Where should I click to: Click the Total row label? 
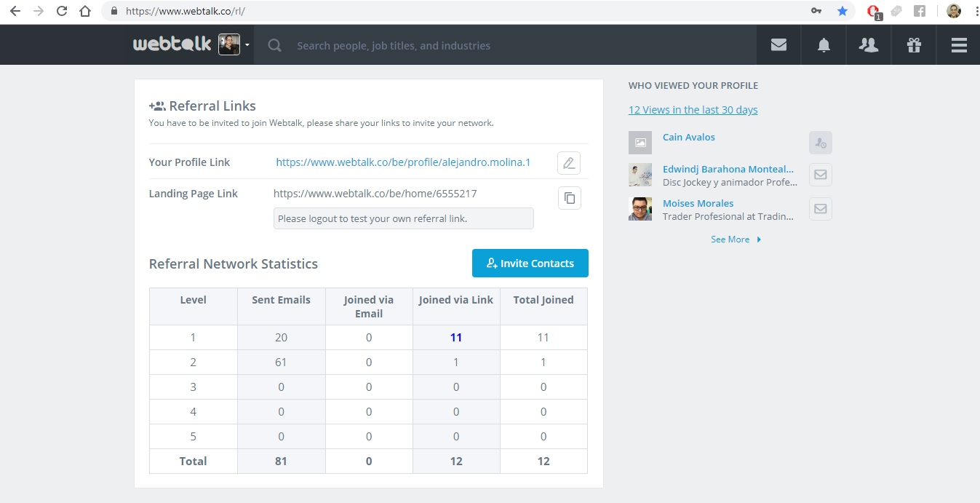[x=194, y=462]
